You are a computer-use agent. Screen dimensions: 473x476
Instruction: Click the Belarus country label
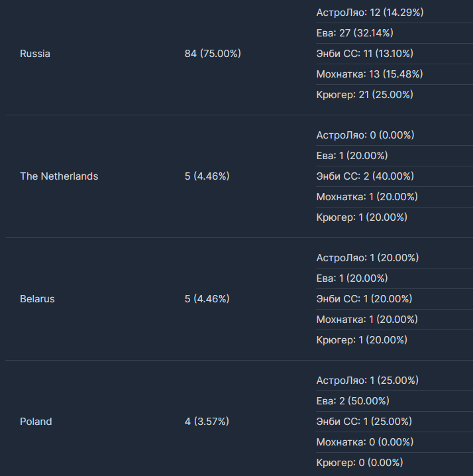tap(37, 299)
